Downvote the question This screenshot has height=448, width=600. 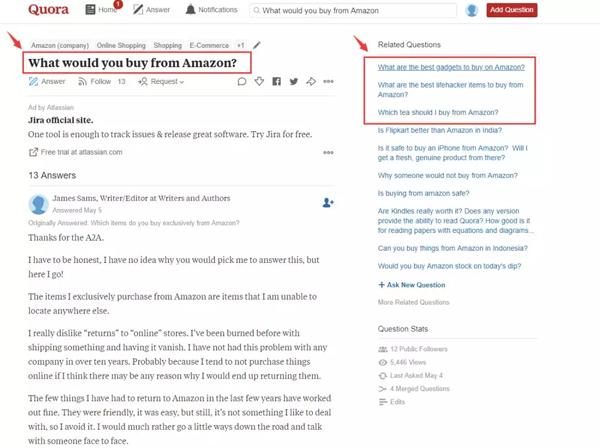(x=259, y=81)
